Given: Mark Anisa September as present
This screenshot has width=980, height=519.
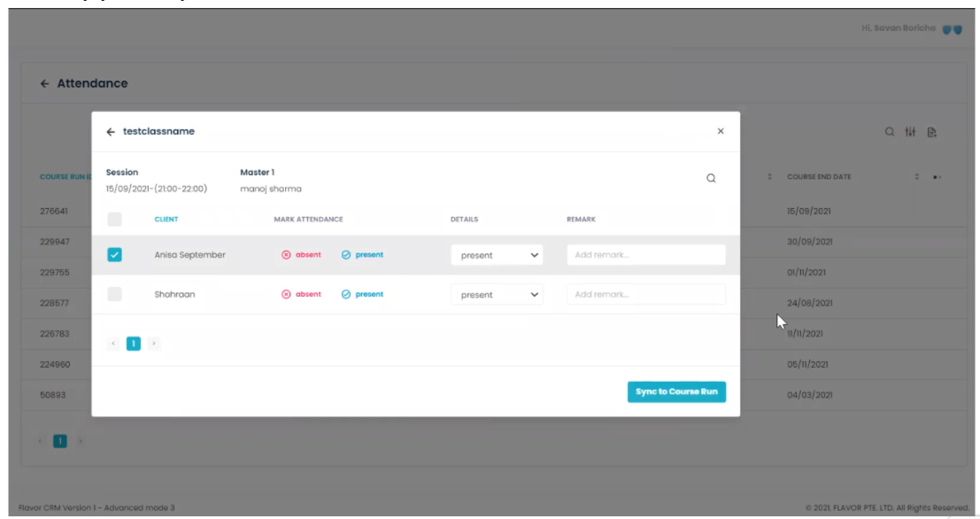Looking at the screenshot, I should pyautogui.click(x=362, y=255).
